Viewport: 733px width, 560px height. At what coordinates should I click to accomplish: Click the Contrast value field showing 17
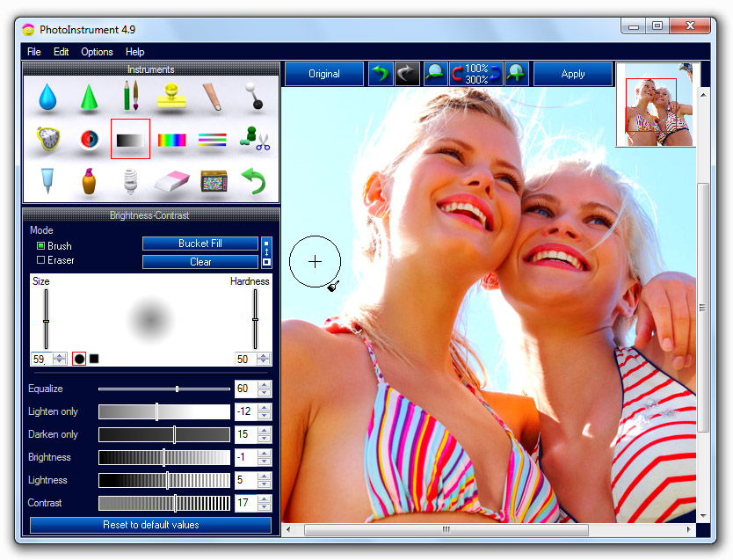(246, 504)
